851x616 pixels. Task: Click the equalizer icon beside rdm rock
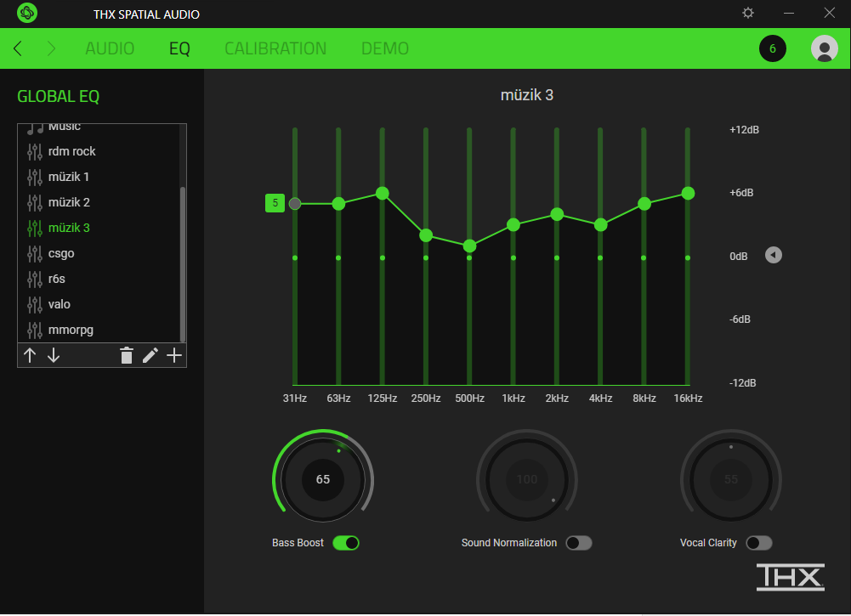tap(35, 152)
